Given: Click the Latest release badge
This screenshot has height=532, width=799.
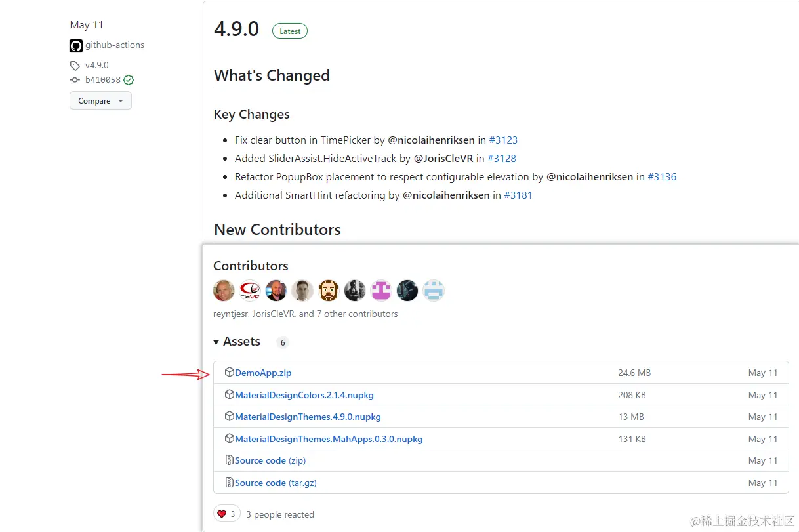Looking at the screenshot, I should coord(290,31).
